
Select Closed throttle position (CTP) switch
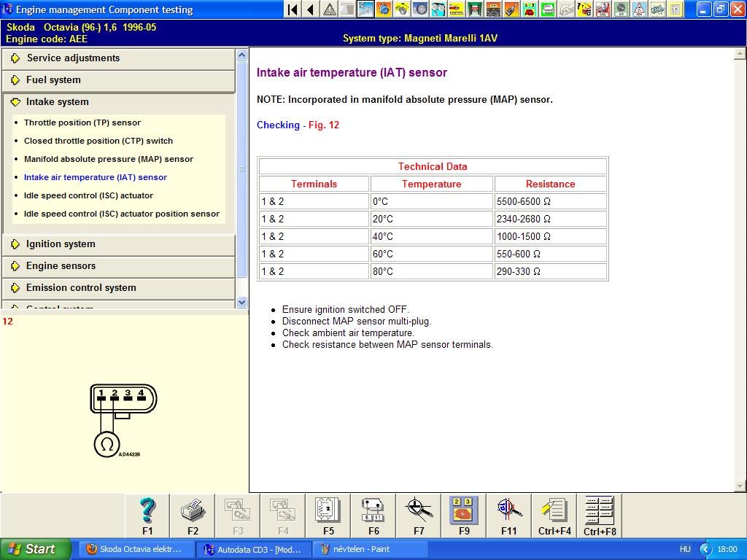coord(98,141)
